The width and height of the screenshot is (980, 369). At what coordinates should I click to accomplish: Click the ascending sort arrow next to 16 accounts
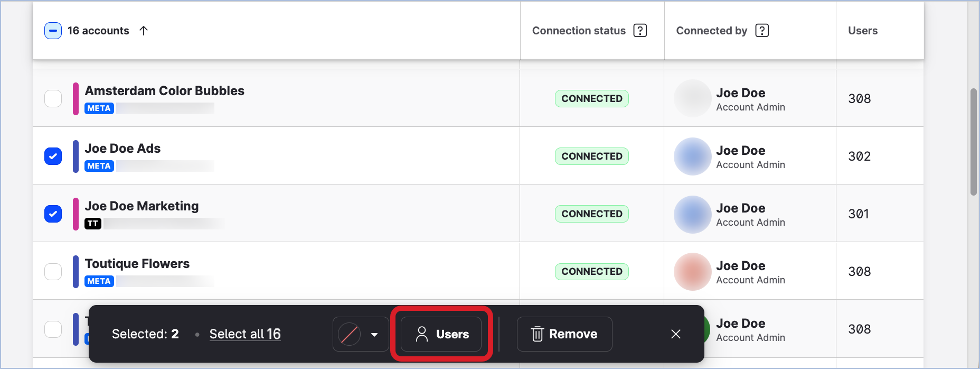pyautogui.click(x=143, y=31)
